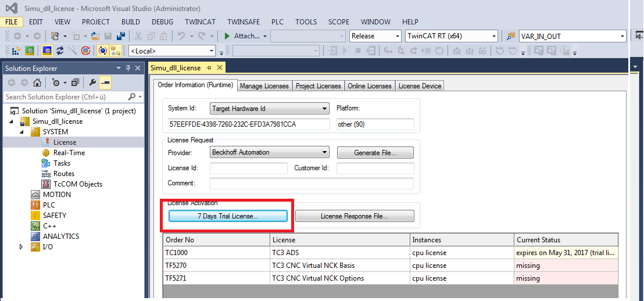
Task: Click the TwinCAT Config Mode blue icon
Action: [47, 51]
